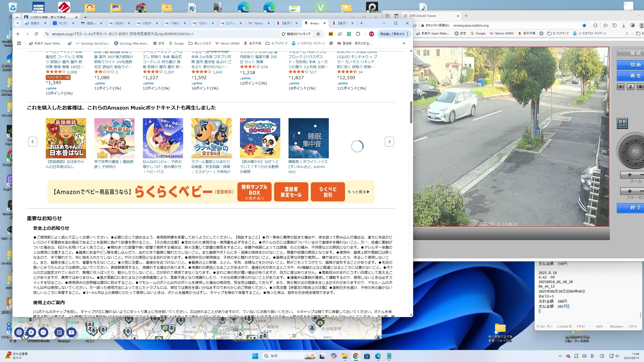Select DVR channel 2 button
Image resolution: width=644 pixels, height=362 pixels.
coord(630,87)
